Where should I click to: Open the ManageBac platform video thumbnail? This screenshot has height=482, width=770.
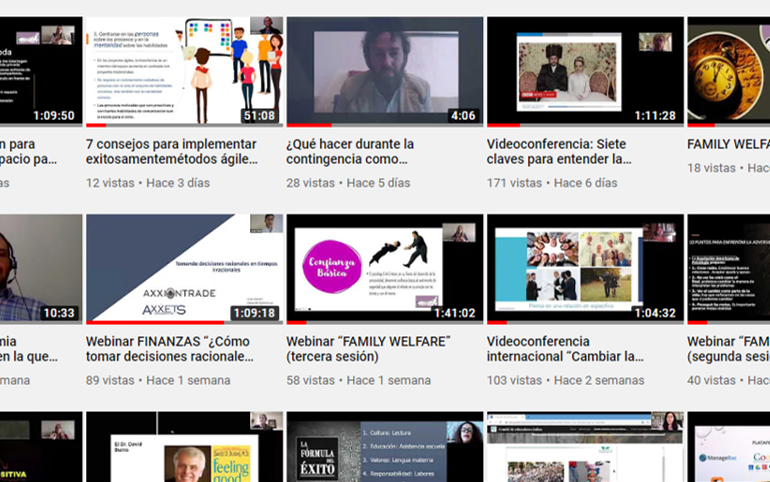point(728,447)
